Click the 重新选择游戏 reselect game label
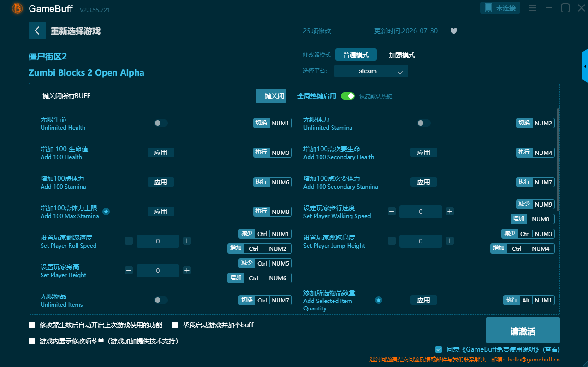Image resolution: width=588 pixels, height=367 pixels. [76, 31]
